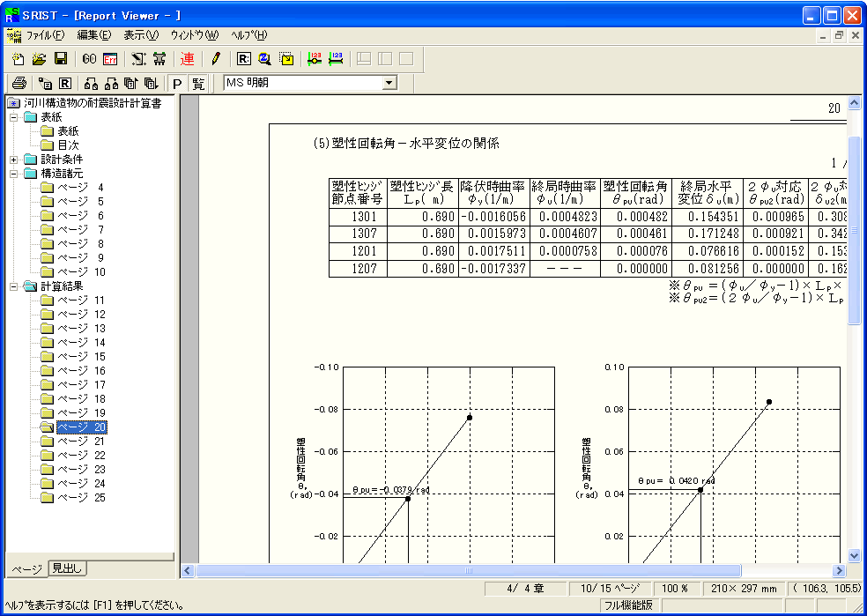Create a new file with the New icon
The width and height of the screenshot is (867, 616).
(18, 59)
